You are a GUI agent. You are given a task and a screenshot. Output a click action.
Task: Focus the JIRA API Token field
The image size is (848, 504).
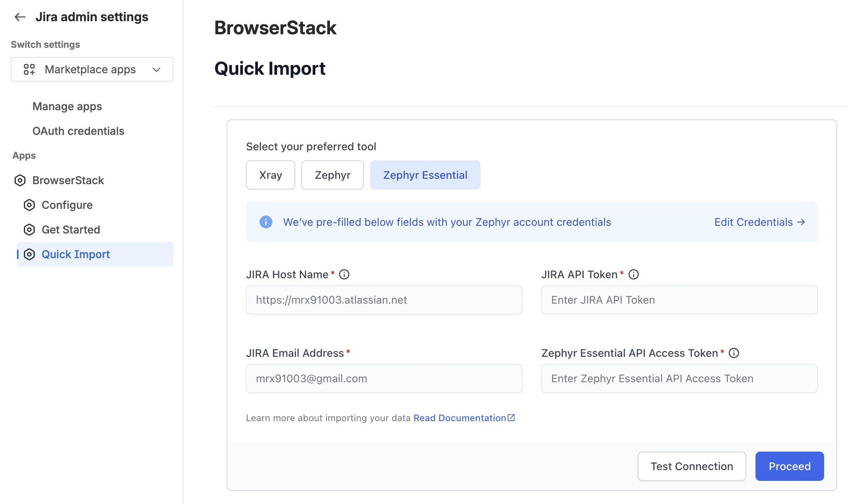pos(679,300)
